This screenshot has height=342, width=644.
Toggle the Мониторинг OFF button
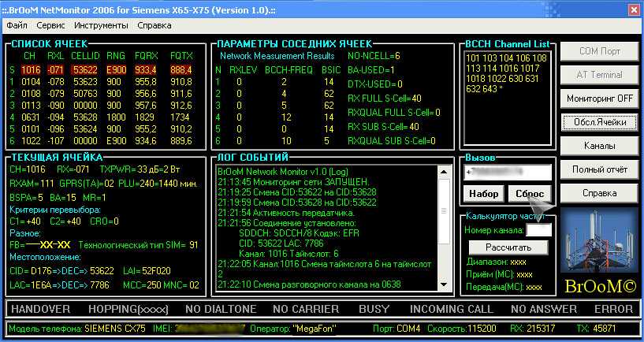pyautogui.click(x=600, y=99)
